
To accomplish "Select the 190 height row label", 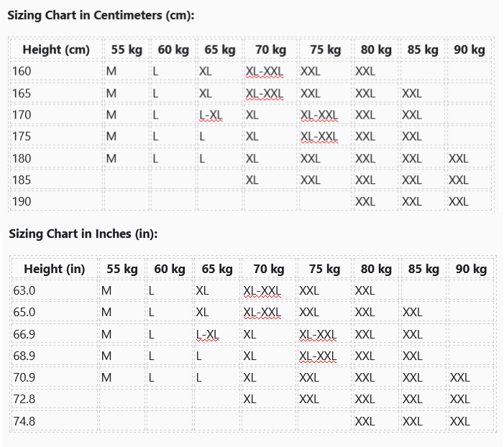I will [x=22, y=201].
